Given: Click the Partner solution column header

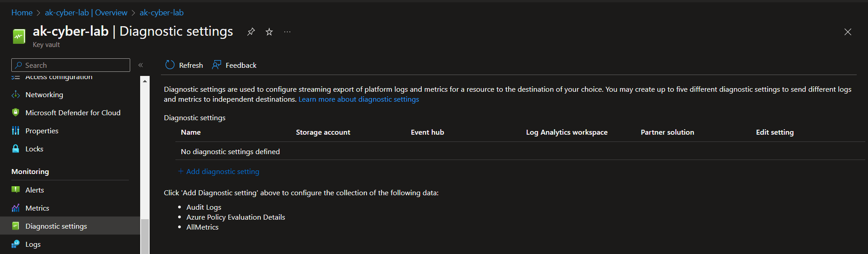Looking at the screenshot, I should click(667, 132).
